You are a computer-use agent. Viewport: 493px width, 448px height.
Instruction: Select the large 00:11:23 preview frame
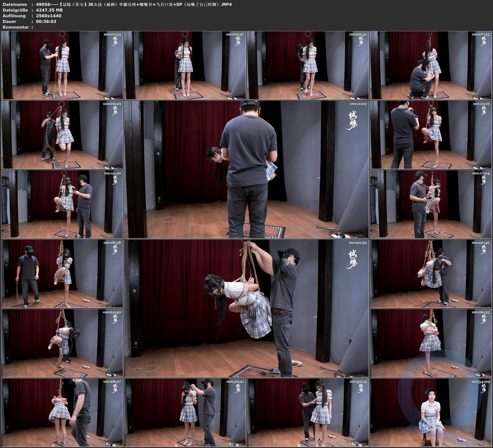247,169
